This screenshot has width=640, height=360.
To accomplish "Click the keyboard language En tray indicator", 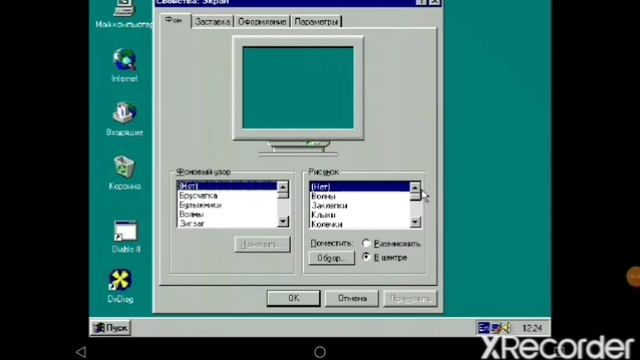I will (x=484, y=327).
